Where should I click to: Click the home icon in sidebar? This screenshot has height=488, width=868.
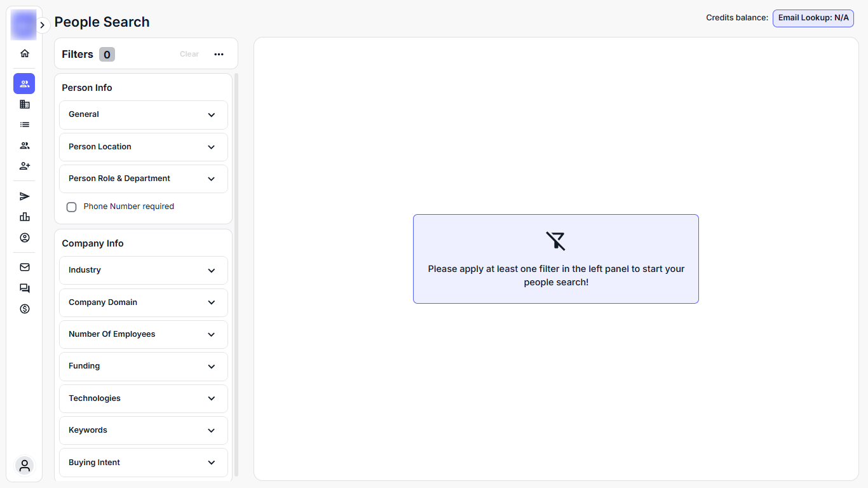tap(25, 53)
